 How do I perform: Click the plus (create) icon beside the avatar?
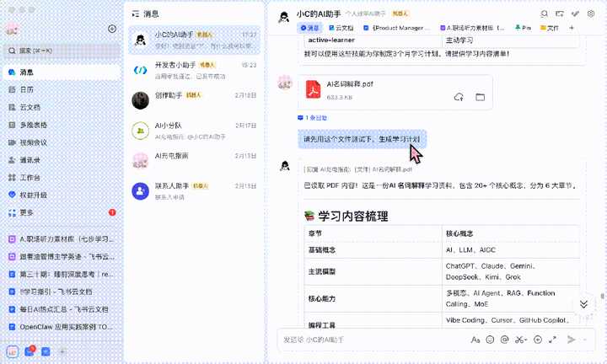[112, 29]
